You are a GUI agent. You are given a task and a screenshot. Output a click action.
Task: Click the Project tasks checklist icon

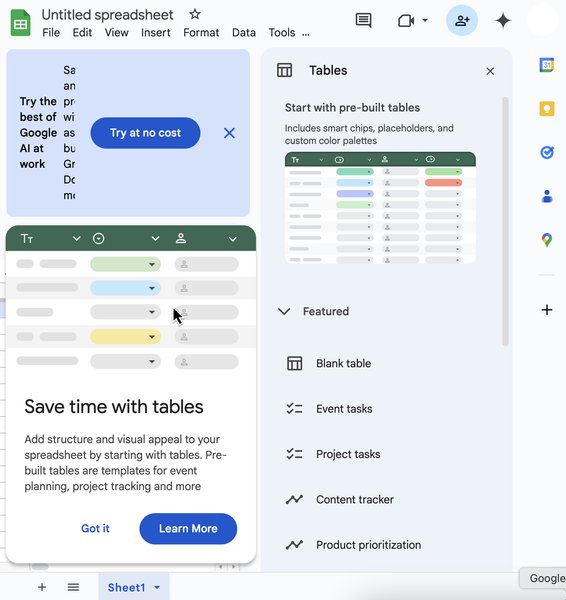pos(294,454)
